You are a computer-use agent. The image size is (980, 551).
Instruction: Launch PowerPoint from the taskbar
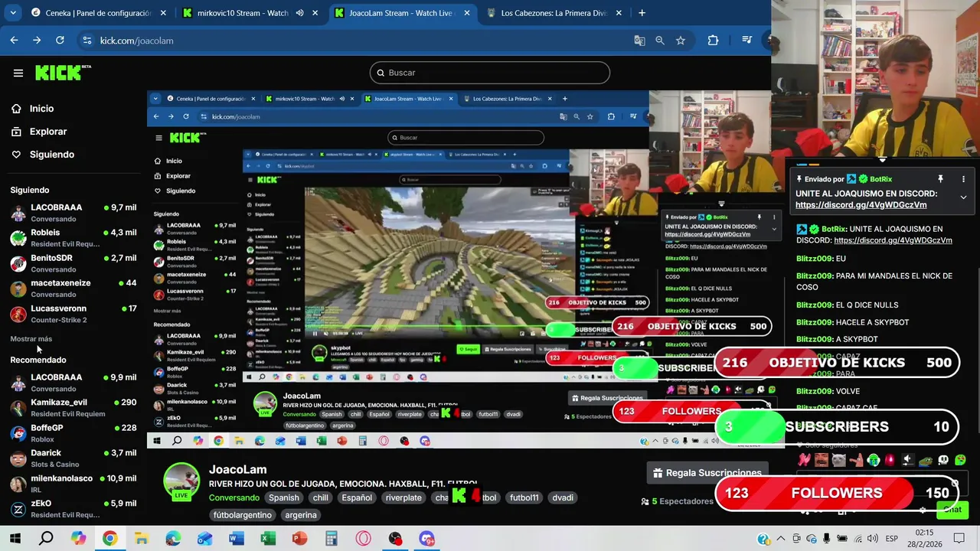click(x=299, y=539)
